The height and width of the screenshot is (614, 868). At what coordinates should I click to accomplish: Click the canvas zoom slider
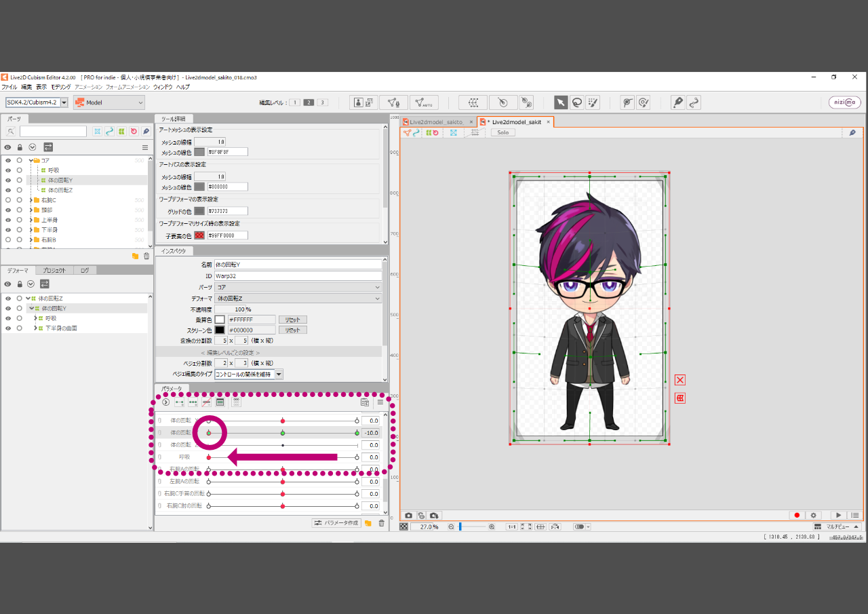click(x=471, y=526)
